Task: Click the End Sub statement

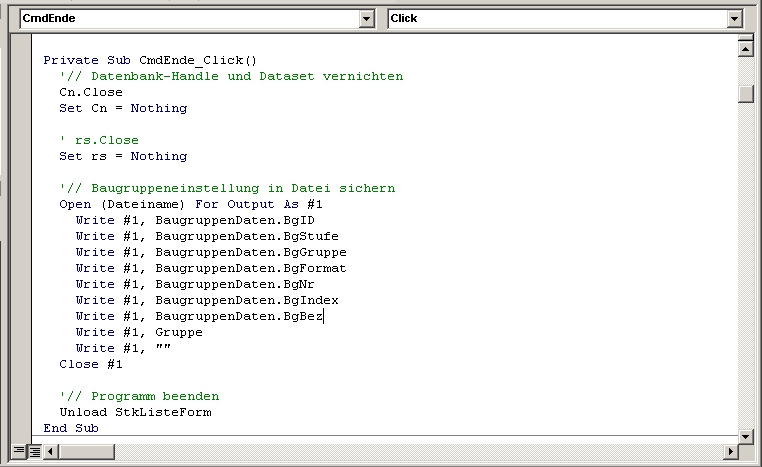Action: click(x=71, y=428)
